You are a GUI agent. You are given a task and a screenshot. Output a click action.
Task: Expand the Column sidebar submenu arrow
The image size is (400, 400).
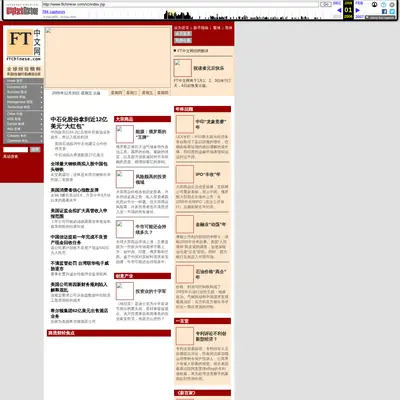pyautogui.click(x=41, y=136)
